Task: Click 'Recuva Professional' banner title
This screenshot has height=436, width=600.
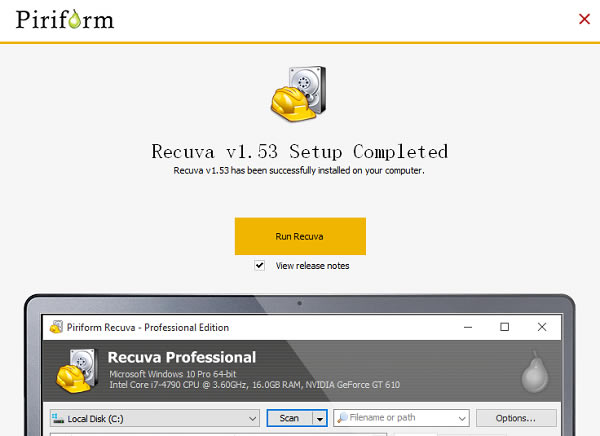Action: pos(182,358)
